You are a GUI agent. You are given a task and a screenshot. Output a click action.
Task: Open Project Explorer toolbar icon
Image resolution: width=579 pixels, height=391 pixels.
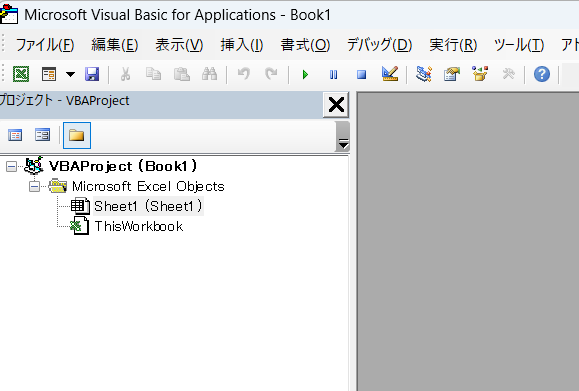(424, 74)
